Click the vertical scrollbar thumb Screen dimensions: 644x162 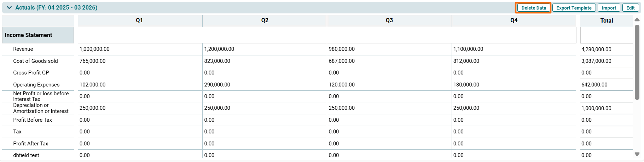pyautogui.click(x=637, y=62)
